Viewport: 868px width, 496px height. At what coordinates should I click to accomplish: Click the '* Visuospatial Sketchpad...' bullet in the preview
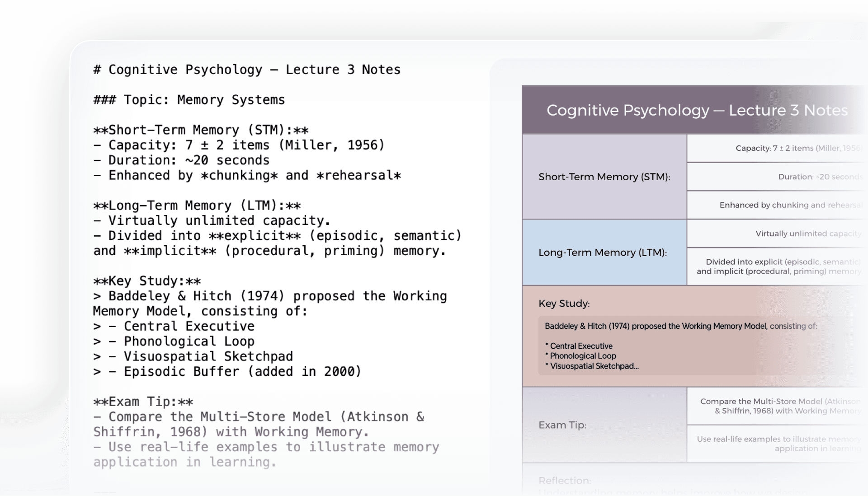[592, 366]
